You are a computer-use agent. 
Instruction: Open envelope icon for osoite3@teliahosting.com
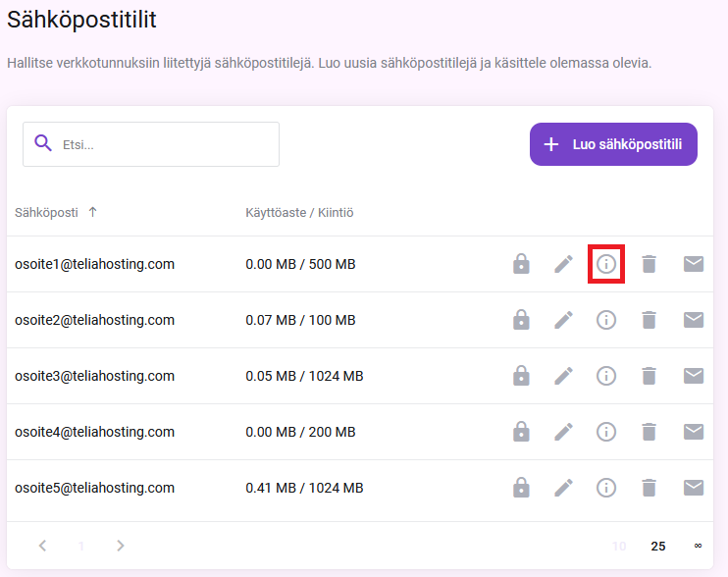click(x=694, y=376)
